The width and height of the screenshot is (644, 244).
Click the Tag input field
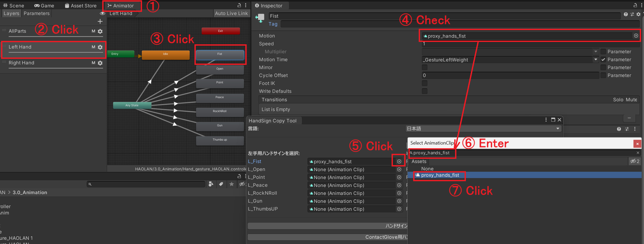tap(460, 24)
